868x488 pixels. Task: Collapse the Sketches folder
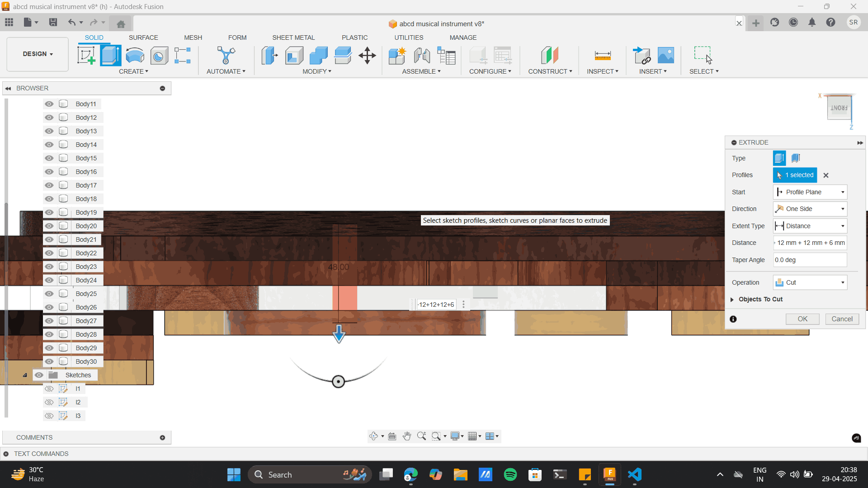coord(25,375)
